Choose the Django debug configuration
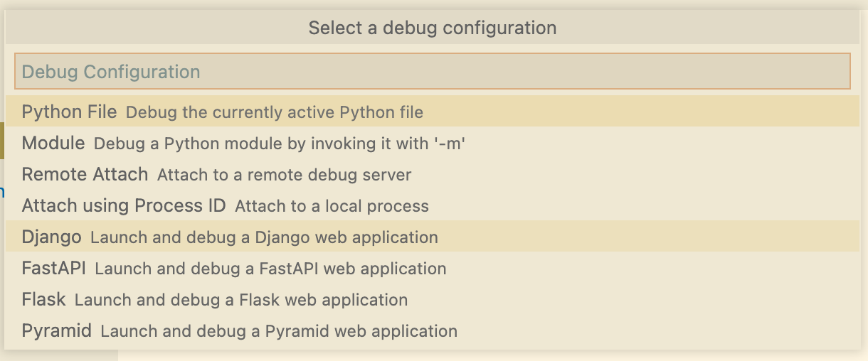 [x=433, y=237]
